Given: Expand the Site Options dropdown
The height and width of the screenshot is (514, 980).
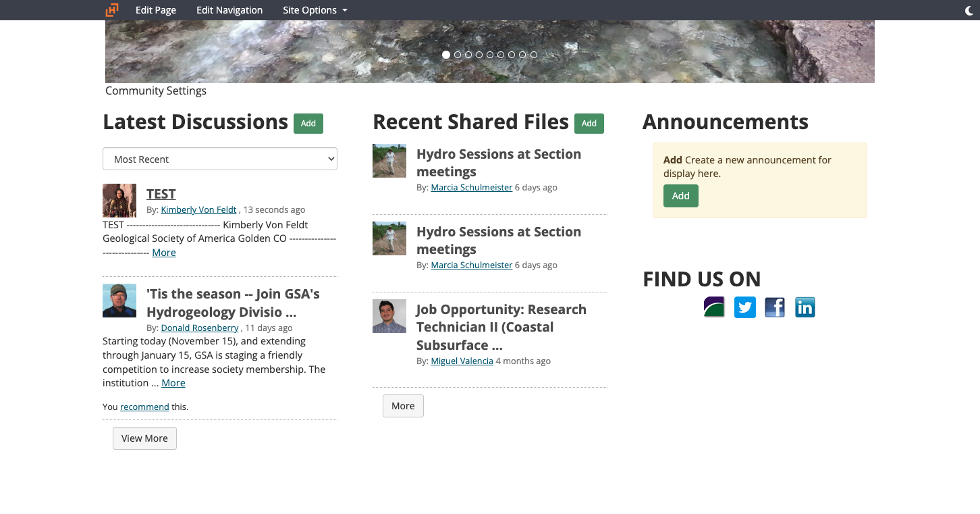Looking at the screenshot, I should [315, 10].
